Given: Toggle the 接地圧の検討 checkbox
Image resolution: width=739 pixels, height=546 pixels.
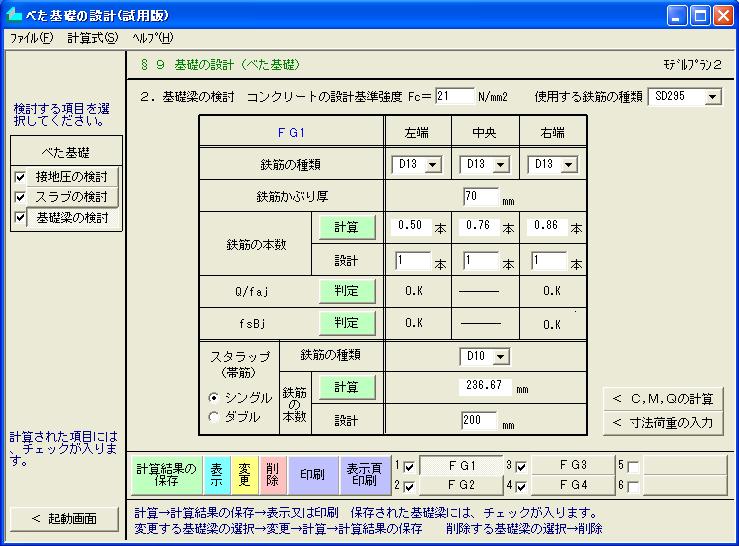Looking at the screenshot, I should [20, 177].
